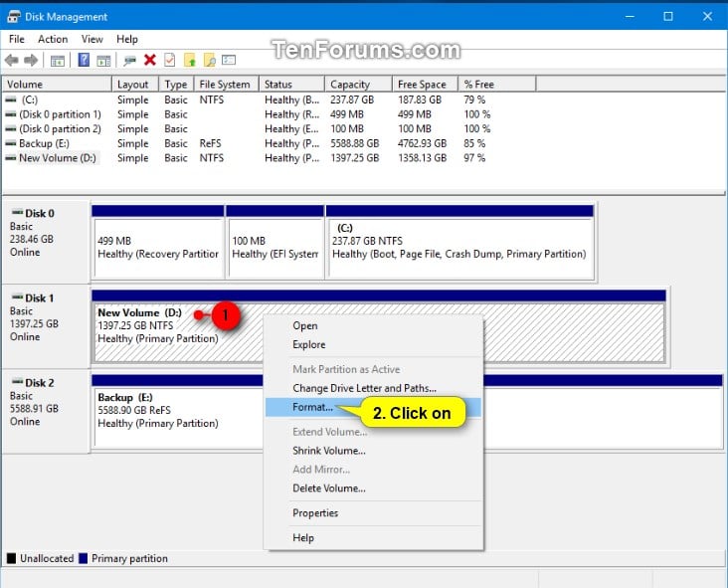The width and height of the screenshot is (728, 588).
Task: Select the 100 MB EFI System block
Action: tap(275, 242)
